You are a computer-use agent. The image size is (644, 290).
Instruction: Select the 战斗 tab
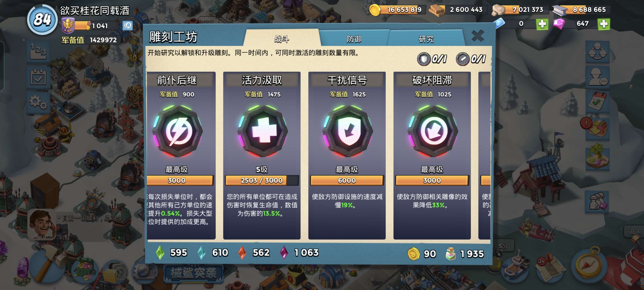click(281, 39)
